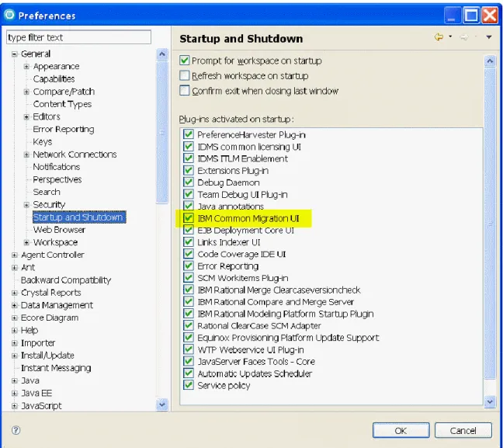Uncheck Java annotations plug-in

(x=189, y=206)
